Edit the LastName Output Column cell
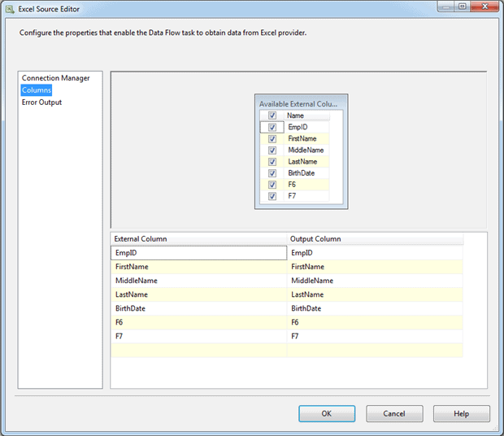This screenshot has width=504, height=436. 375,294
